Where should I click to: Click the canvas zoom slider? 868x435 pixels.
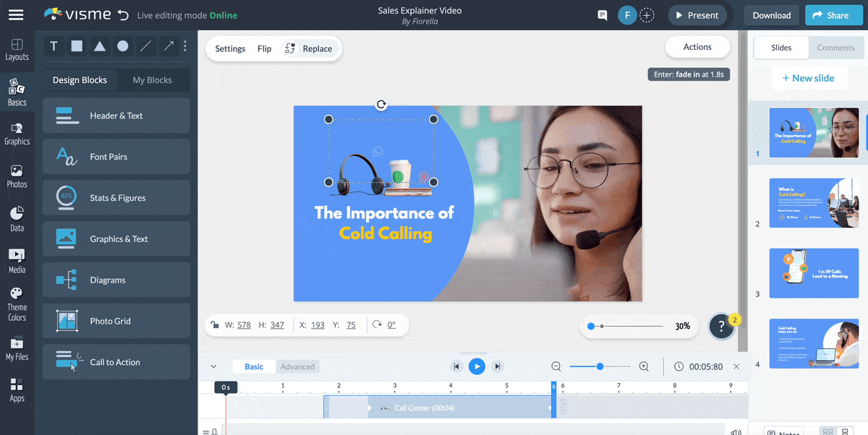626,327
